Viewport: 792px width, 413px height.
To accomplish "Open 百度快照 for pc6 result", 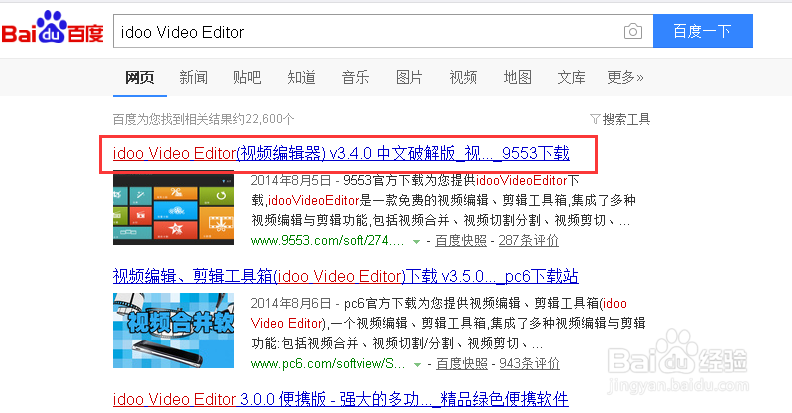I will tap(462, 364).
